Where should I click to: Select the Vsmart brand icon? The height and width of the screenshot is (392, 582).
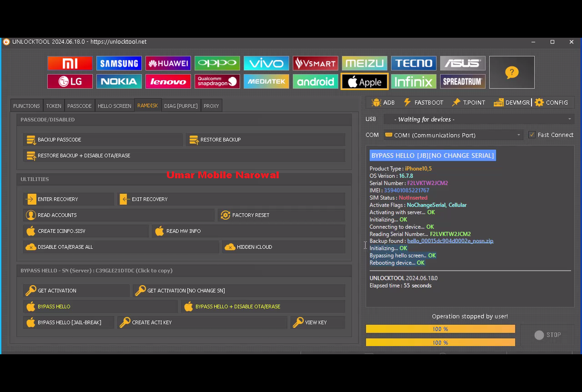coord(315,63)
